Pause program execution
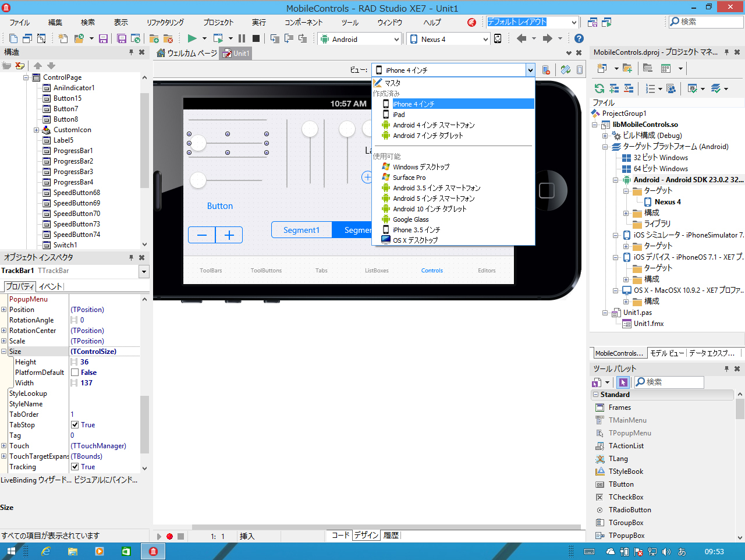 [242, 39]
